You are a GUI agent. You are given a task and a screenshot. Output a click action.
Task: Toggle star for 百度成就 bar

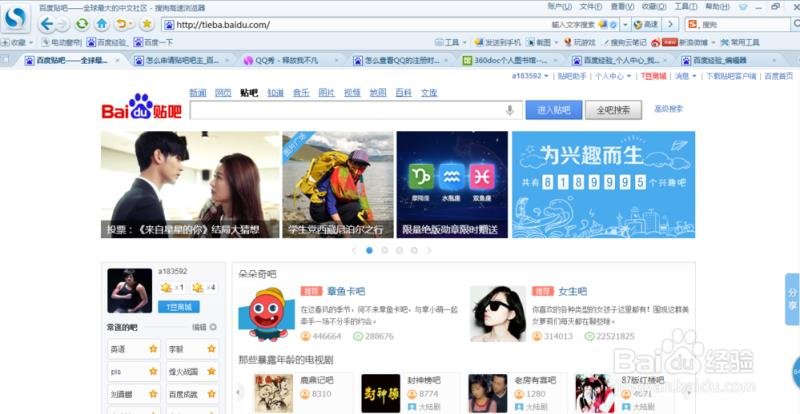[211, 394]
